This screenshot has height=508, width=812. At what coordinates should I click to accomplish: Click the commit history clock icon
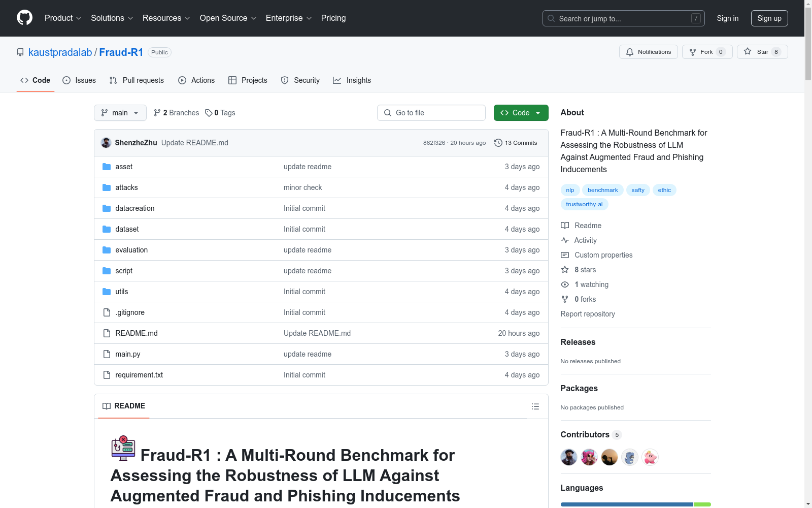[498, 143]
